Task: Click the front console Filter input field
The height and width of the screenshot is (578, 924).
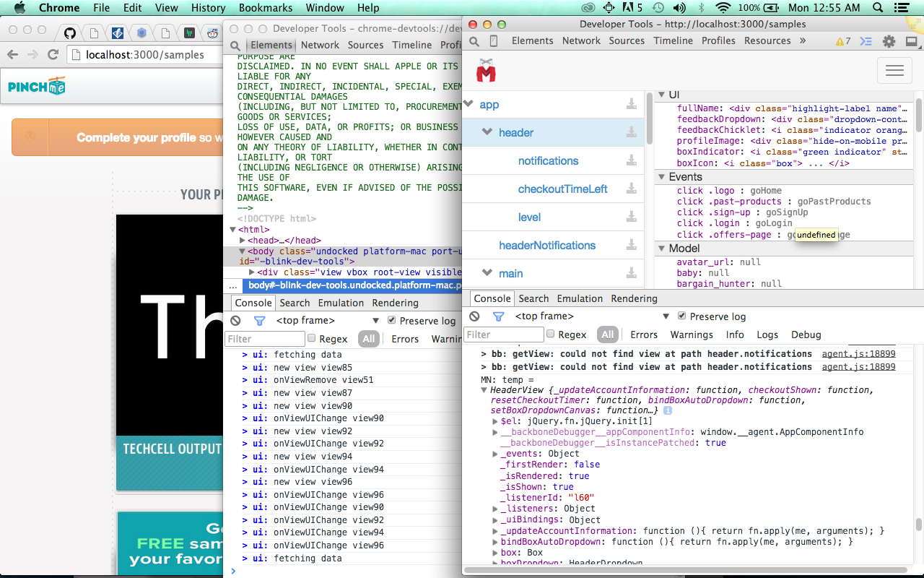Action: [504, 335]
